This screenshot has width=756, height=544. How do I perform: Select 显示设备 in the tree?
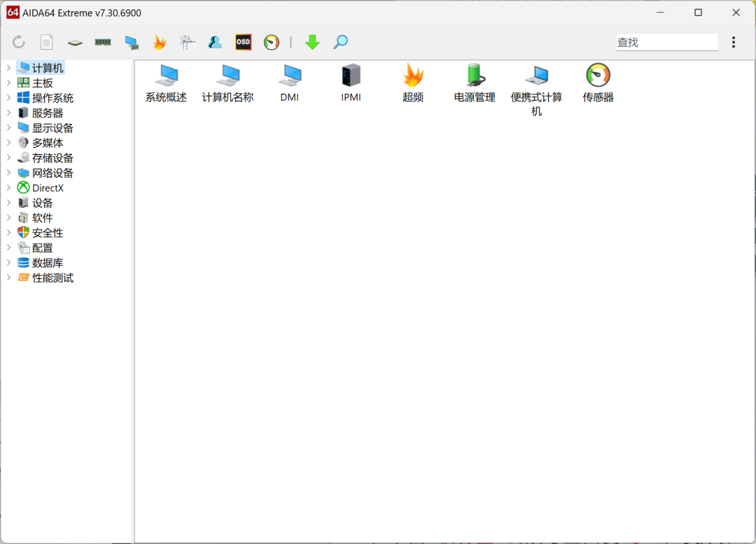tap(45, 128)
